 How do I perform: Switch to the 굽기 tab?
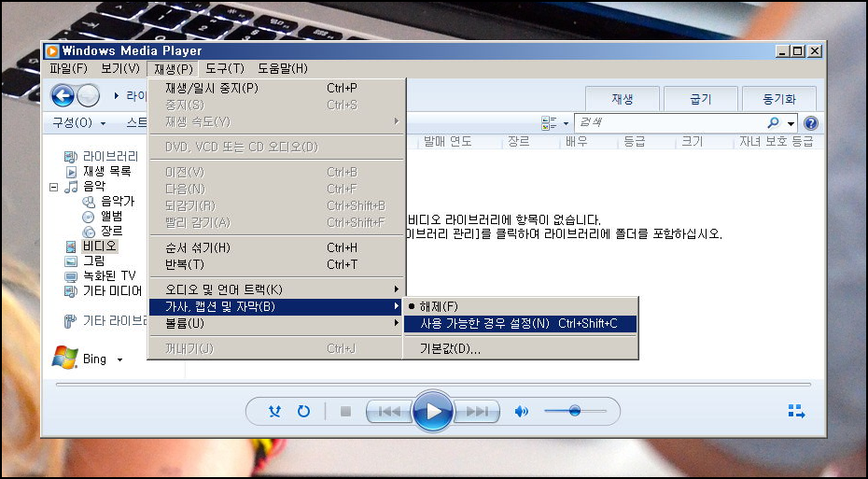tap(700, 99)
